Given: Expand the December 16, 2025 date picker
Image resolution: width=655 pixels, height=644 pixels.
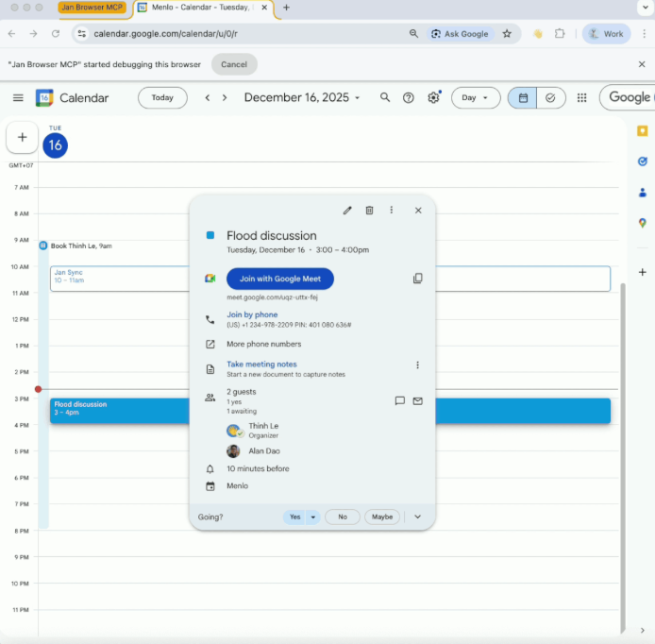Looking at the screenshot, I should (302, 97).
